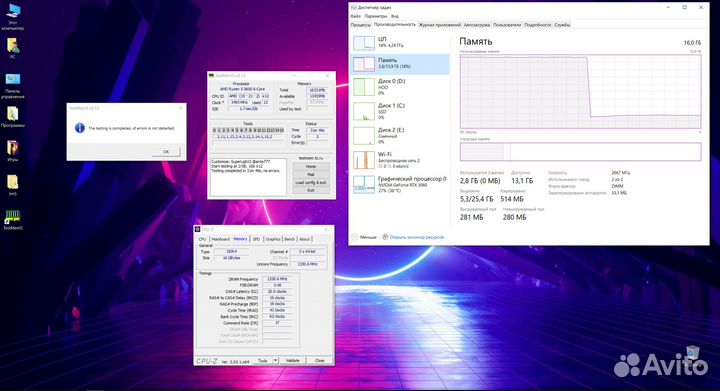Click the Exit button in TestMem5
Screen dimensions: 720x391
[311, 190]
